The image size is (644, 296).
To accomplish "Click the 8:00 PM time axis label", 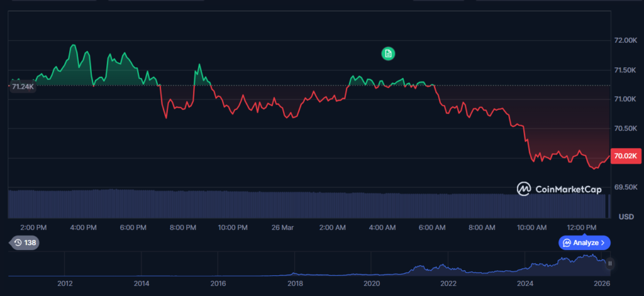I will pyautogui.click(x=183, y=227).
